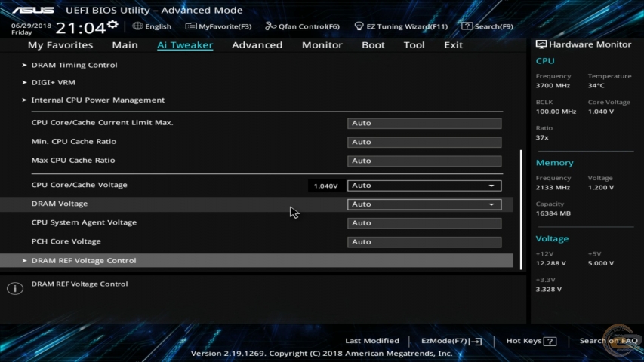This screenshot has width=644, height=362.
Task: Switch to the Boot tab
Action: [x=373, y=45]
